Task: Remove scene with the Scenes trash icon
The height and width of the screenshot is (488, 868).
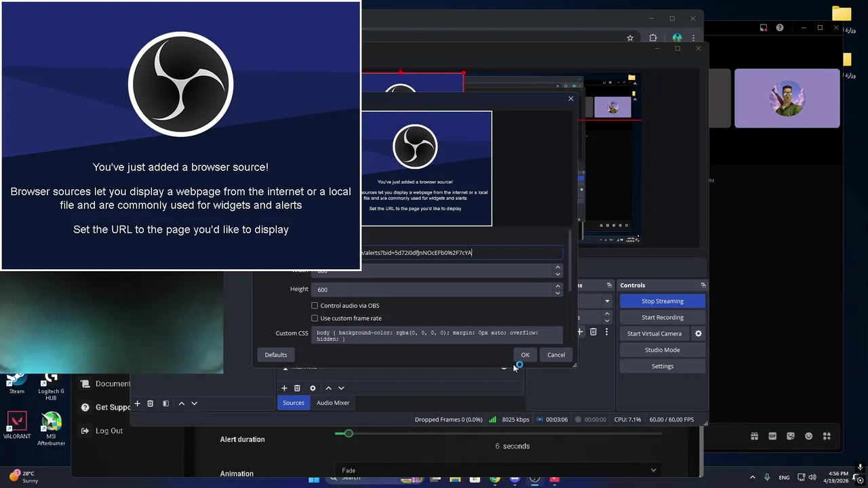Action: coord(151,403)
